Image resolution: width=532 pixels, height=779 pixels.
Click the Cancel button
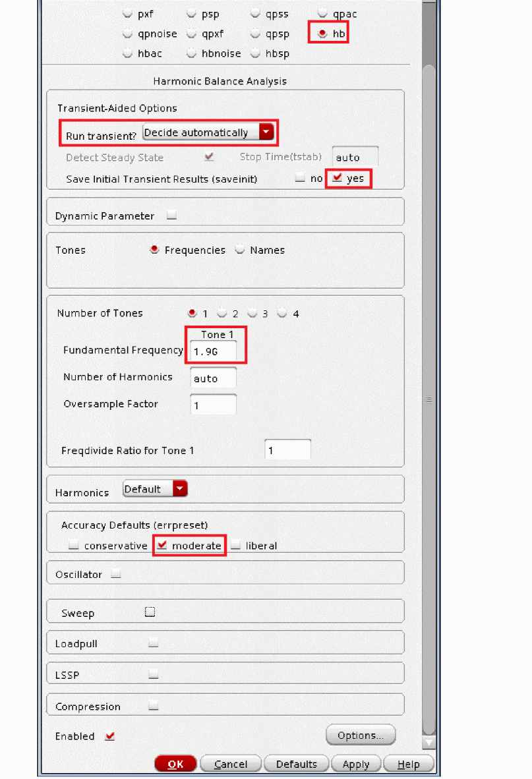[231, 764]
